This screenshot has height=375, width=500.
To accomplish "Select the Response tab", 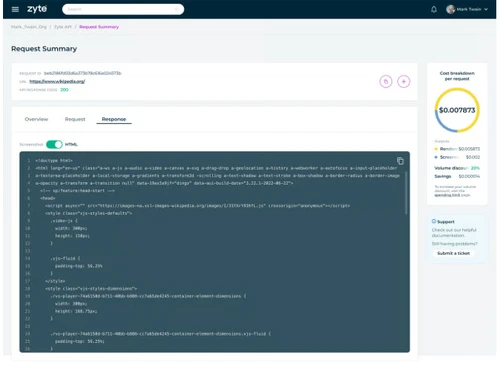I will (x=114, y=119).
